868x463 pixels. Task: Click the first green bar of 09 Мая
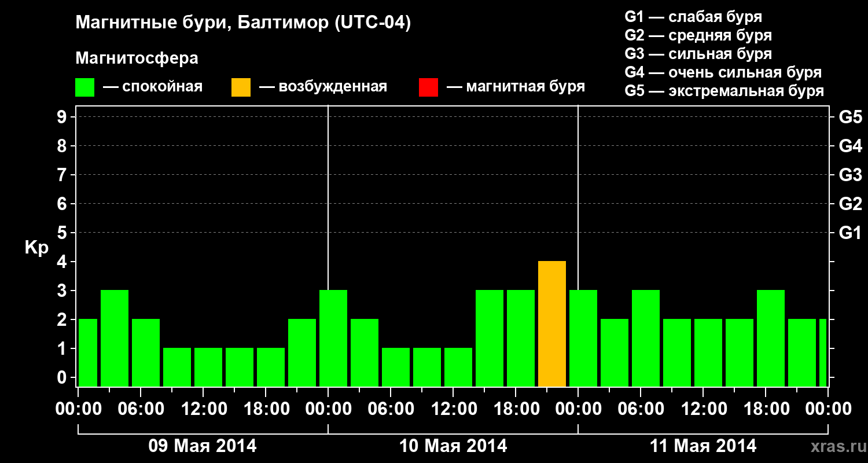point(88,353)
